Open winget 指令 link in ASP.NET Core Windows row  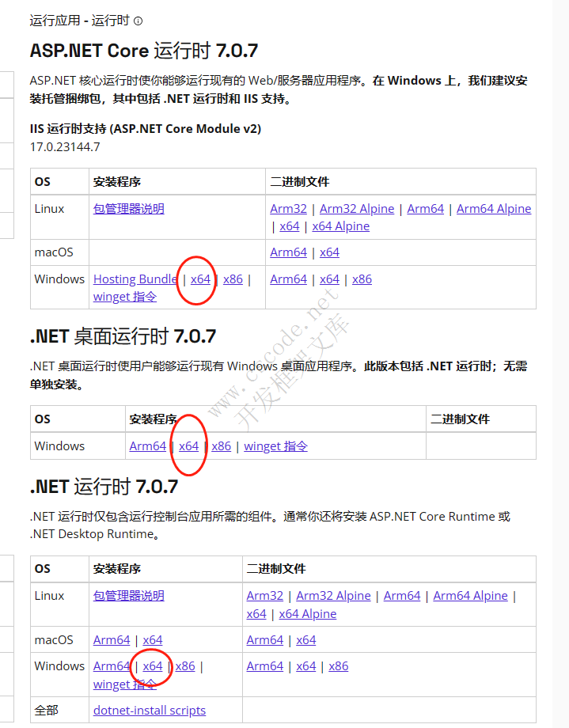[125, 298]
